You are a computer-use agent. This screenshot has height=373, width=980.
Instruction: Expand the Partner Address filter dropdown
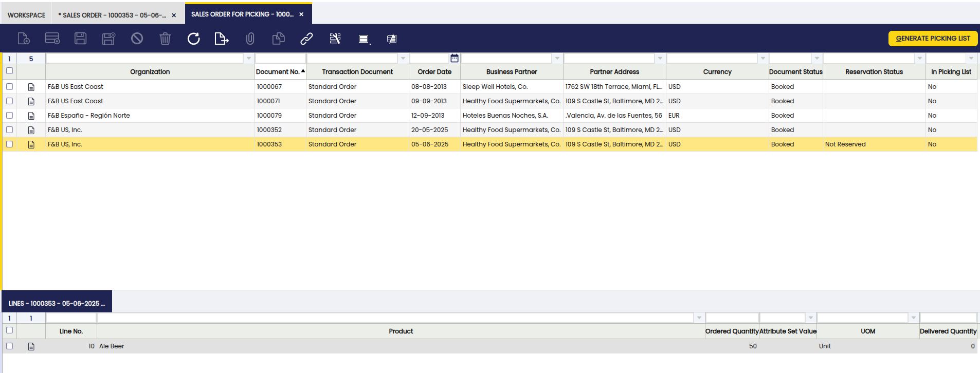660,59
